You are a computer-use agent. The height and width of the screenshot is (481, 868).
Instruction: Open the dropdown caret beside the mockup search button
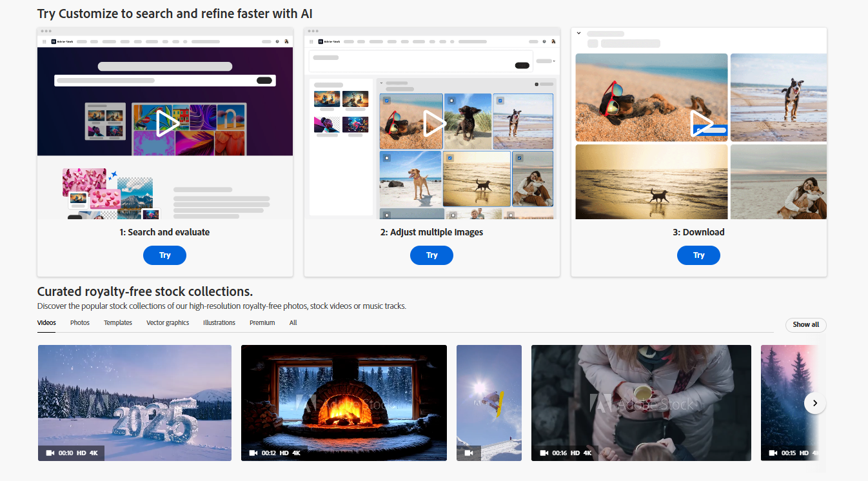pyautogui.click(x=554, y=61)
